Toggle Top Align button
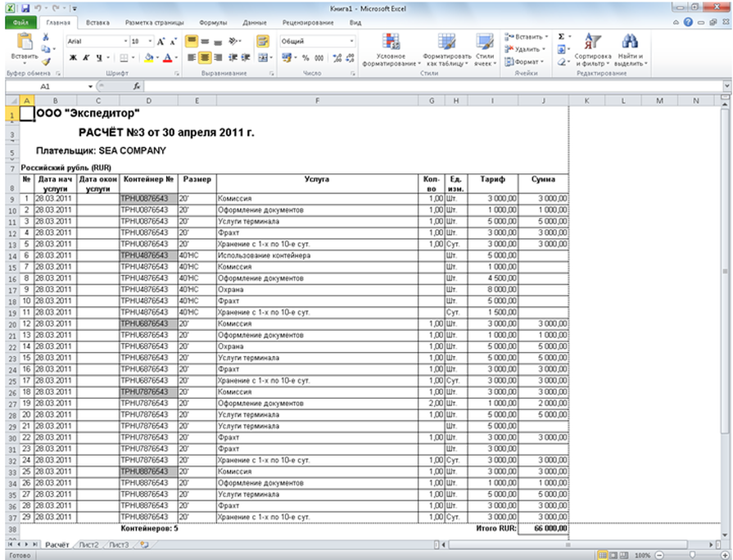This screenshot has height=560, width=733. (x=191, y=42)
